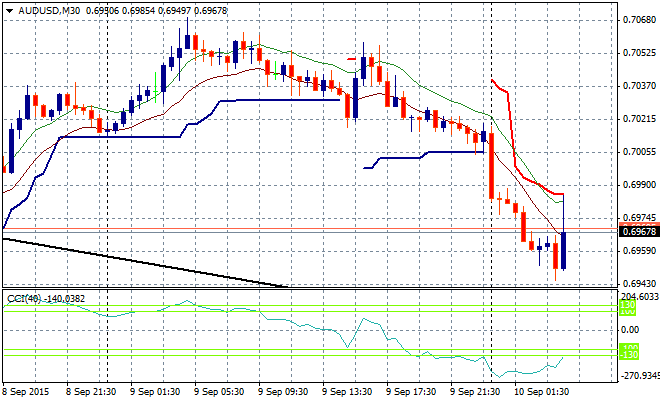
Task: Click the 0.70055 price axis label
Action: tap(639, 152)
